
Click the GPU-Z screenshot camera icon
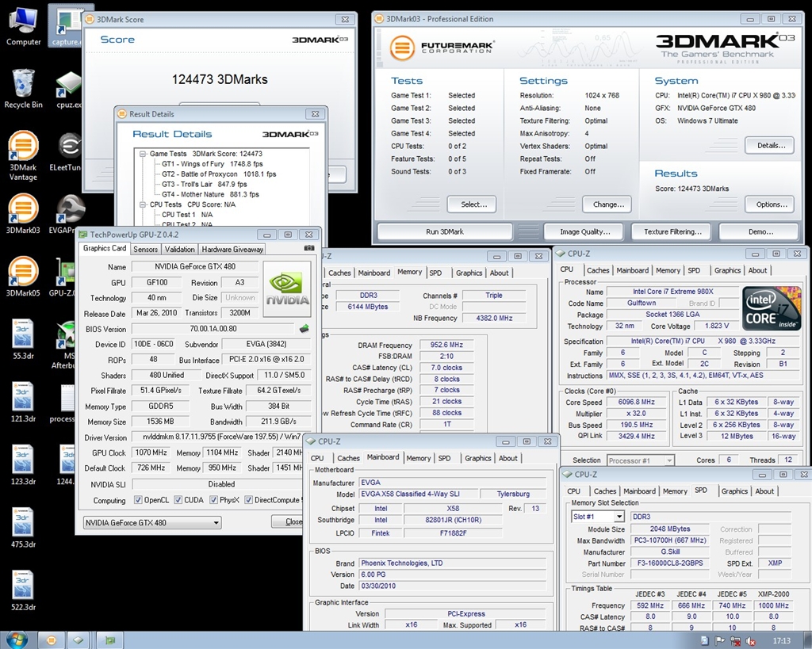309,248
